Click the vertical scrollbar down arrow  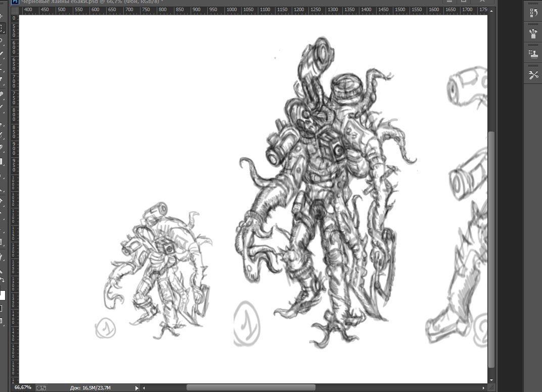[491, 380]
